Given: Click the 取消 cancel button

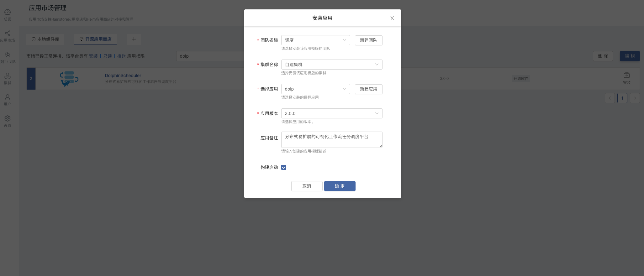Looking at the screenshot, I should (307, 186).
